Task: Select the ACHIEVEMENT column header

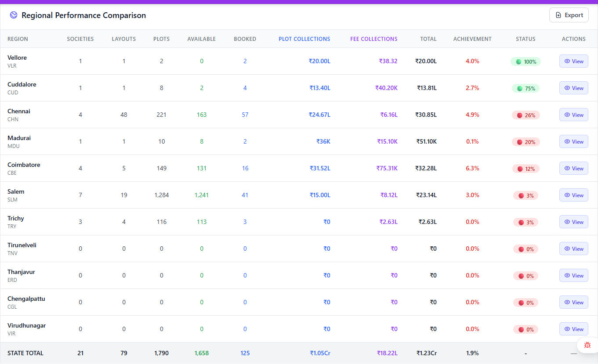Action: point(472,39)
